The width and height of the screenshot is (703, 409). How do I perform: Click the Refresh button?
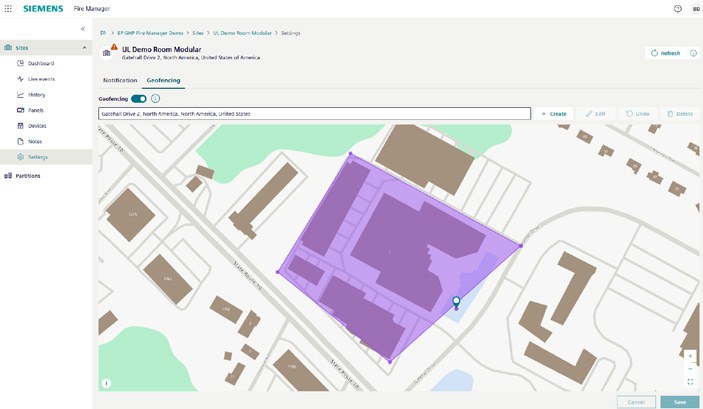(x=665, y=53)
